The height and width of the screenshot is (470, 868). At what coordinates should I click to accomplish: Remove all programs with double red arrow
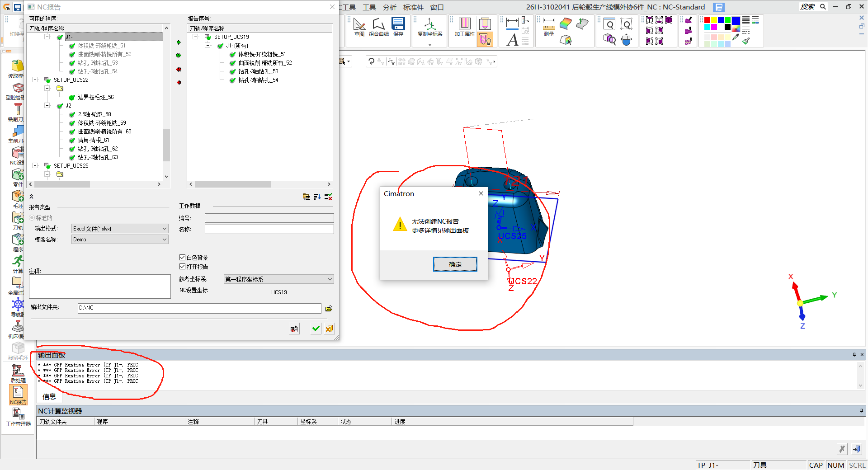click(179, 69)
